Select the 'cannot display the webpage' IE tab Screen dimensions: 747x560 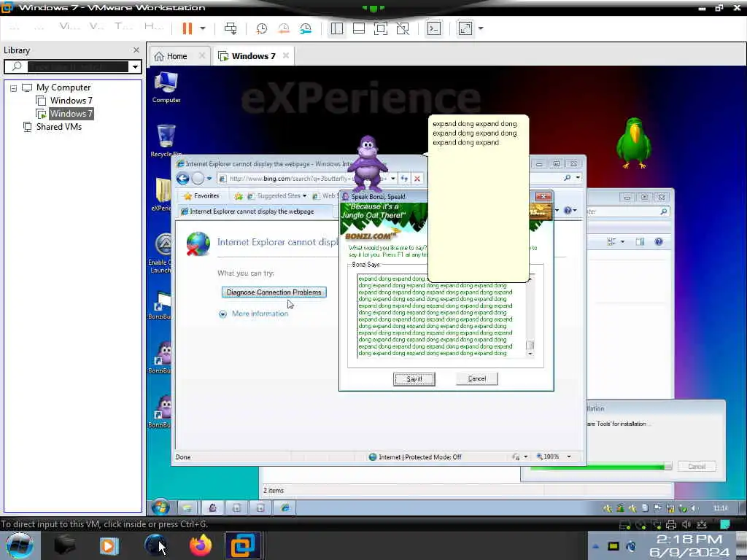click(255, 211)
